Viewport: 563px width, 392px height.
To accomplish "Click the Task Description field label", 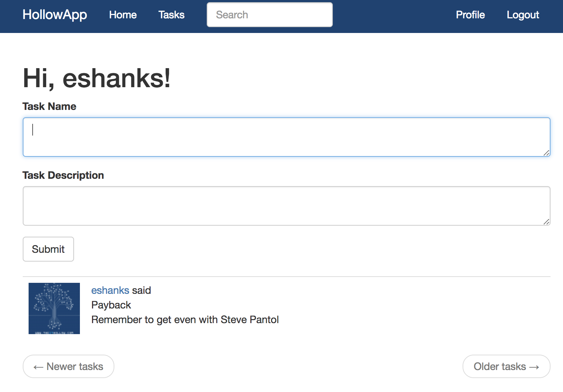I will click(63, 175).
